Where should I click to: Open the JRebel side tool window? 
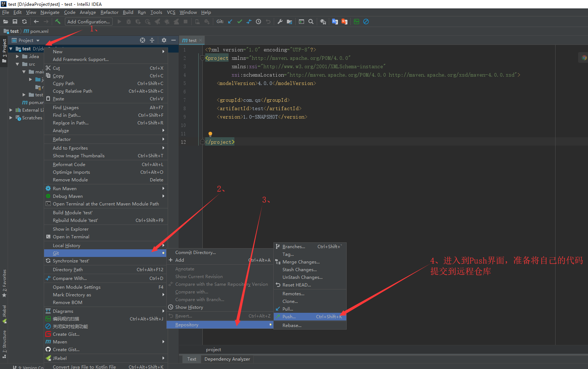(4, 314)
